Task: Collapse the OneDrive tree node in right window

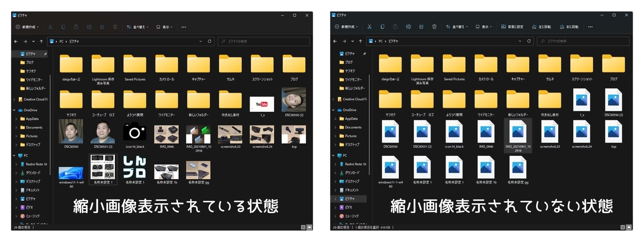Action: pos(334,110)
